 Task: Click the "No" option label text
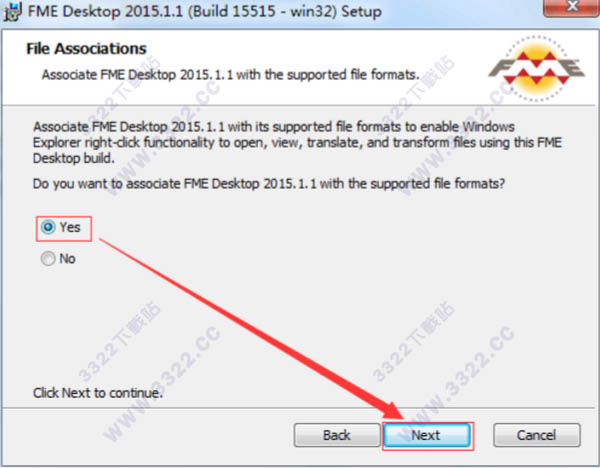click(67, 259)
